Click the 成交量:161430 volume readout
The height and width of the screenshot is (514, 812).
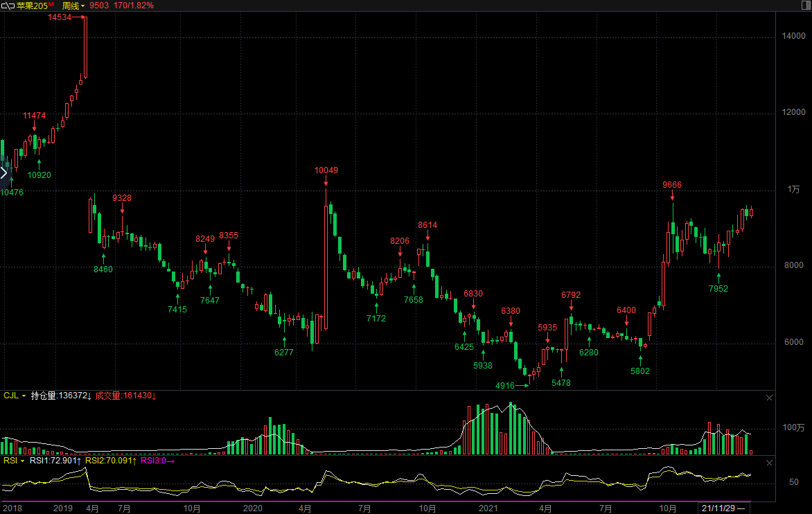(x=126, y=396)
